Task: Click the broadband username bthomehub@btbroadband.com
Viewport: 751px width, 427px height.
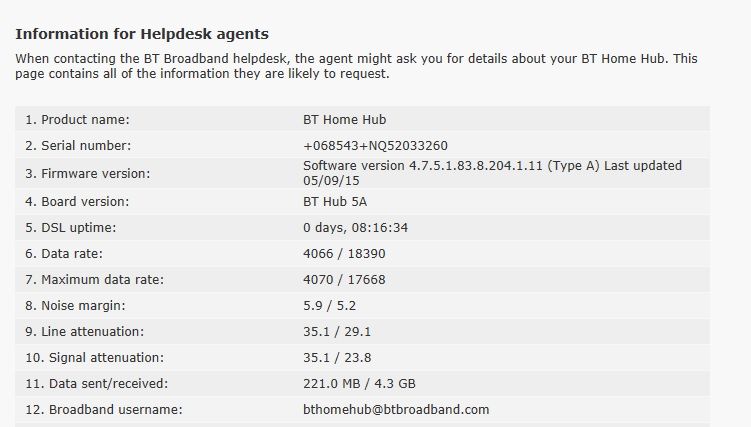Action: click(x=396, y=409)
